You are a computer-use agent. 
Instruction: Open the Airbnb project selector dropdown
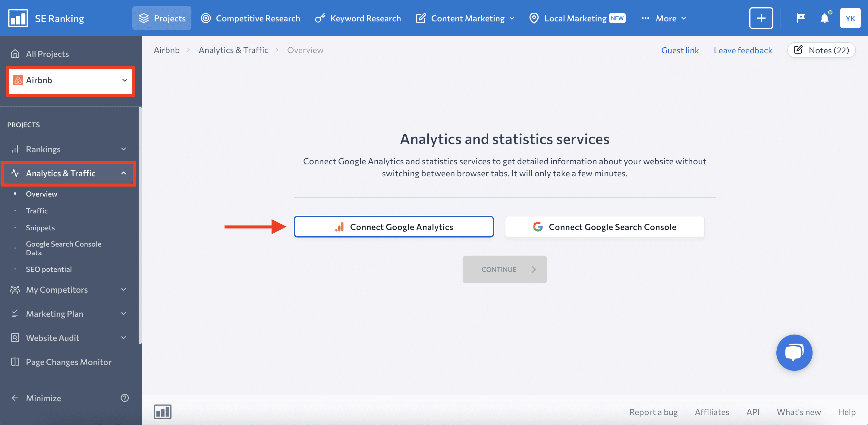click(71, 80)
